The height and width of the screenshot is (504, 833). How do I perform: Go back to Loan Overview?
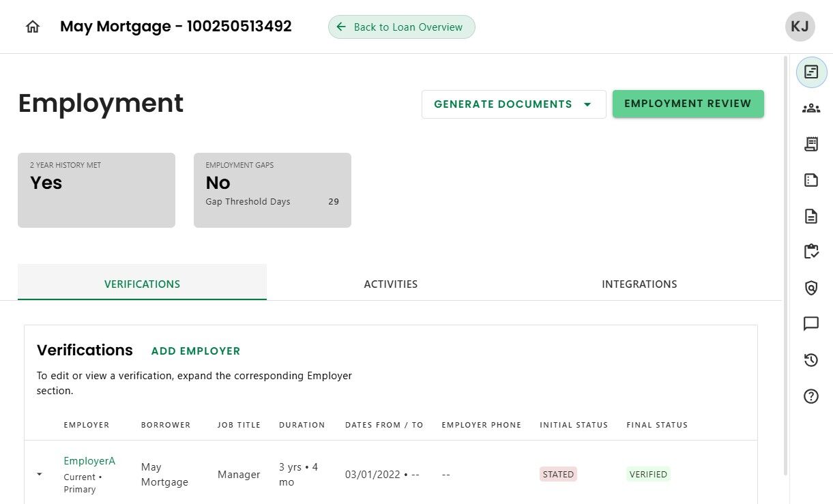click(401, 27)
